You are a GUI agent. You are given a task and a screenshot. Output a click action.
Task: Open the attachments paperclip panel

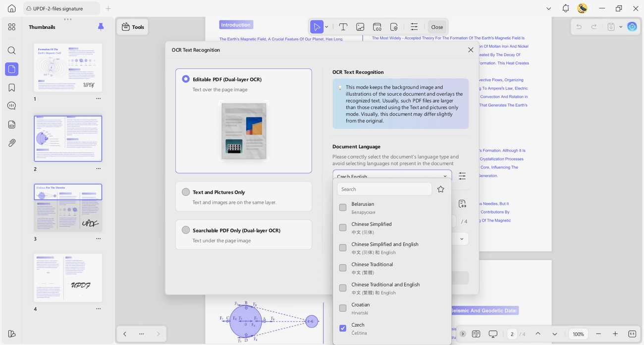point(11,143)
